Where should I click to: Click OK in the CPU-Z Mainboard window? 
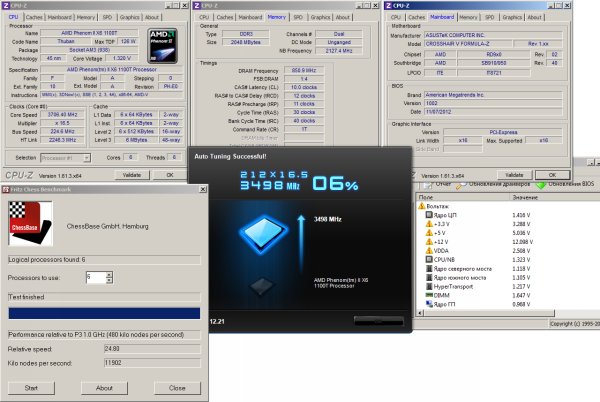point(552,175)
